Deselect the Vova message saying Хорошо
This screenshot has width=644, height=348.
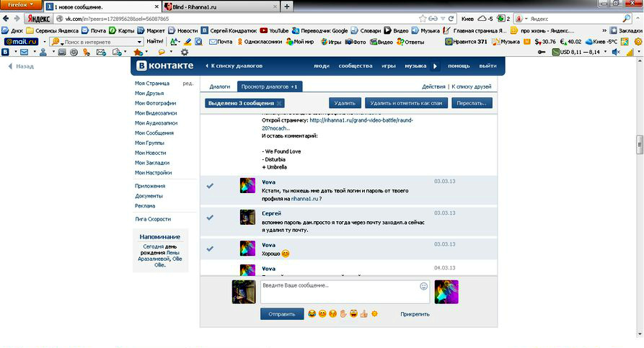click(x=210, y=249)
